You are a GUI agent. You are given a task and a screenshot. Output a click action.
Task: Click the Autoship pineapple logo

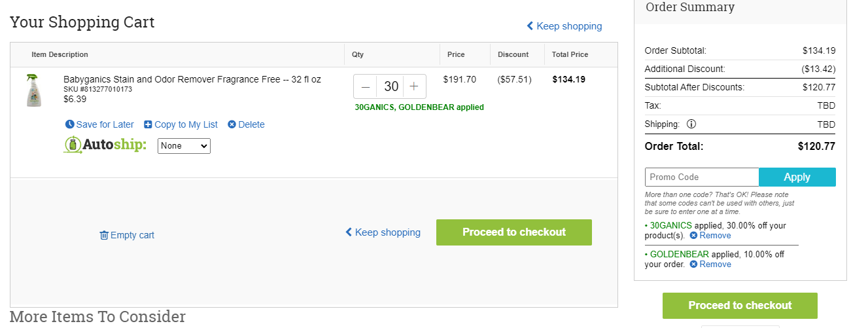(73, 145)
